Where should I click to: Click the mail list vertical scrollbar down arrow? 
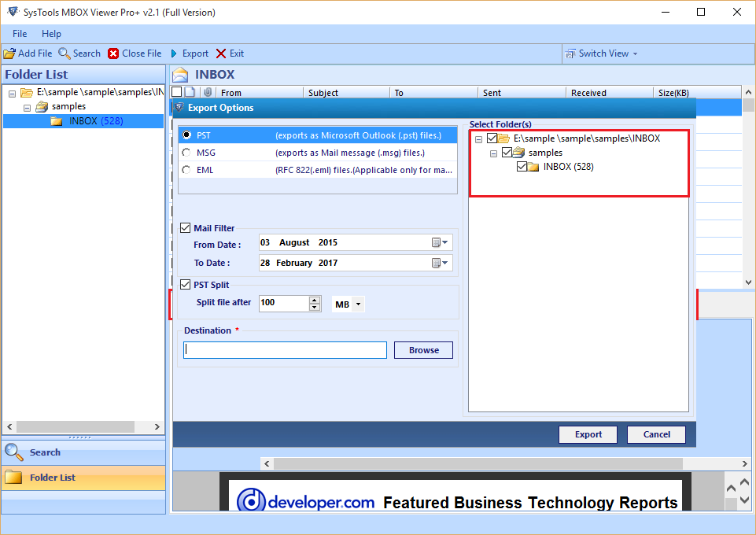click(748, 282)
